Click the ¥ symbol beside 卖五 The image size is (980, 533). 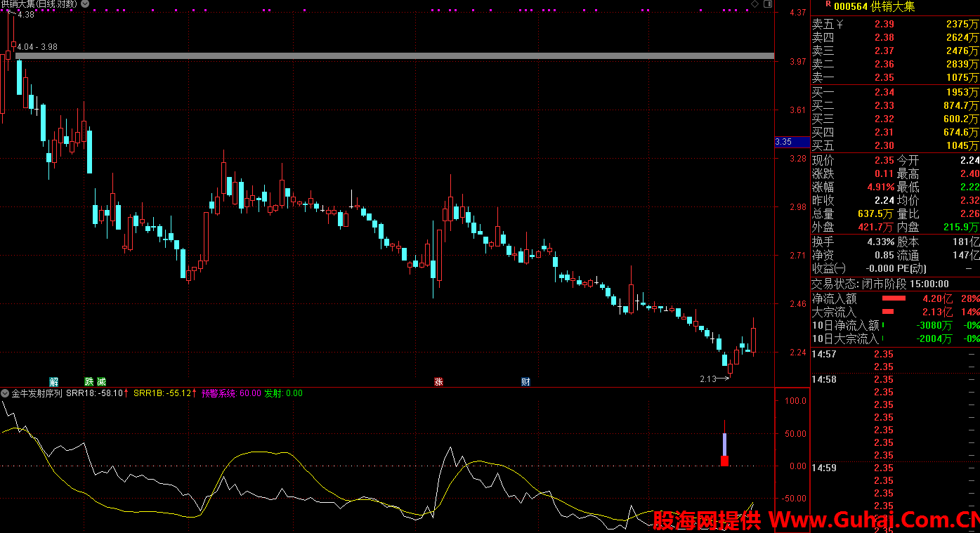pos(839,25)
